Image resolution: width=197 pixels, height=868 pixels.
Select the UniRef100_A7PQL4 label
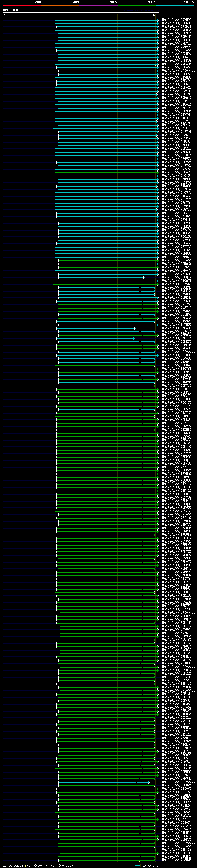[x=176, y=277]
